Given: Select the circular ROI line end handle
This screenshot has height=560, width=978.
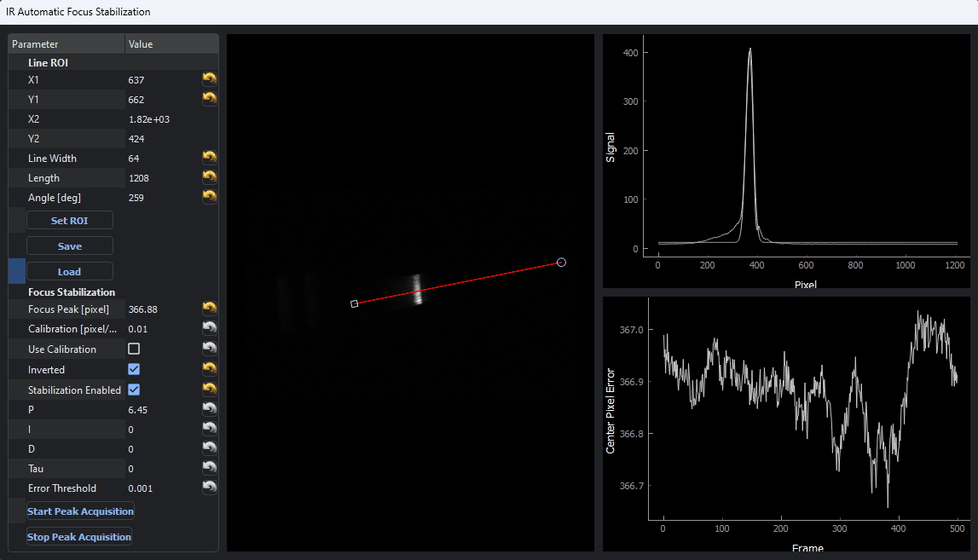Looking at the screenshot, I should click(561, 263).
